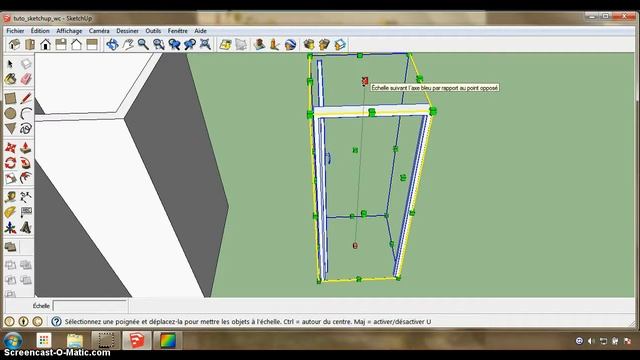Screen dimensions: 640x360
Task: Open the Dessiner menu
Action: pyautogui.click(x=127, y=31)
